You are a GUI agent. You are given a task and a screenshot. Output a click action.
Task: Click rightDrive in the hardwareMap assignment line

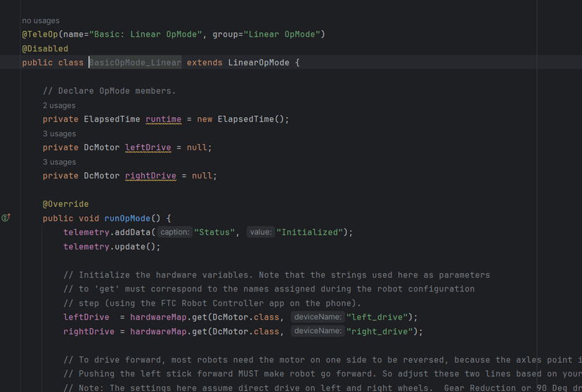89,332
